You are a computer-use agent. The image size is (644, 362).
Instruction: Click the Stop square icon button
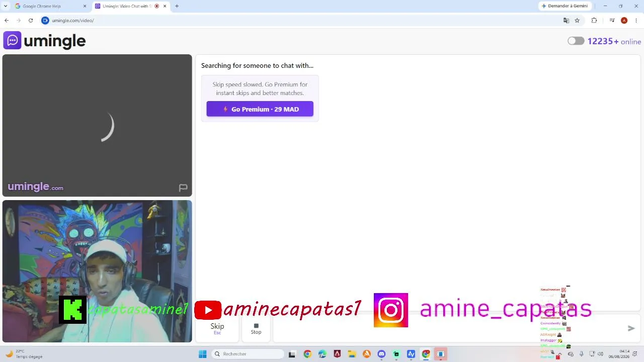256,328
